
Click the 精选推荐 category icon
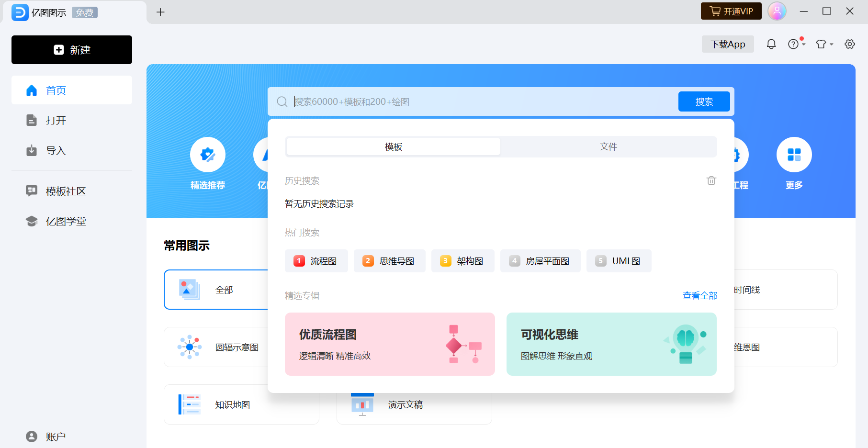(207, 155)
